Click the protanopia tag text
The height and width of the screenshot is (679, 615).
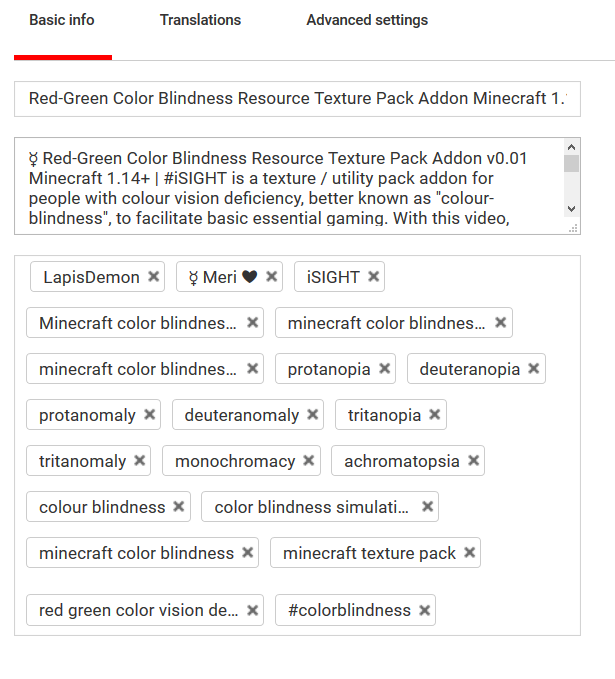pyautogui.click(x=329, y=369)
